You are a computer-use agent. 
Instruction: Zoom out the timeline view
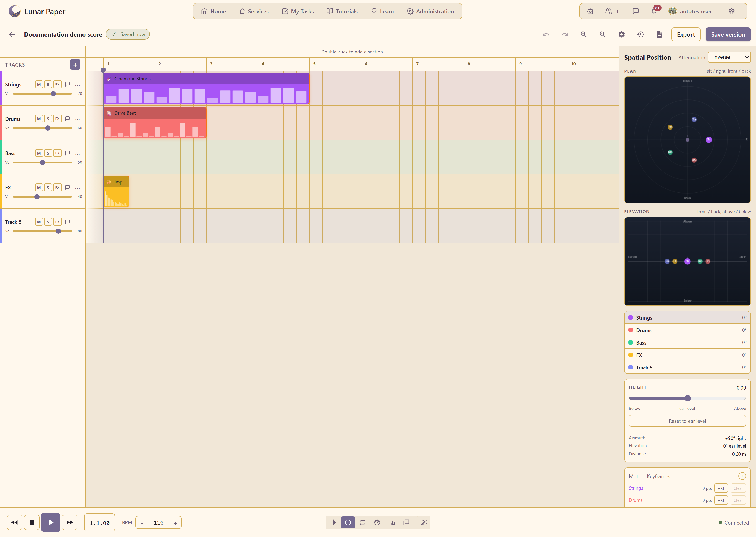pyautogui.click(x=584, y=34)
